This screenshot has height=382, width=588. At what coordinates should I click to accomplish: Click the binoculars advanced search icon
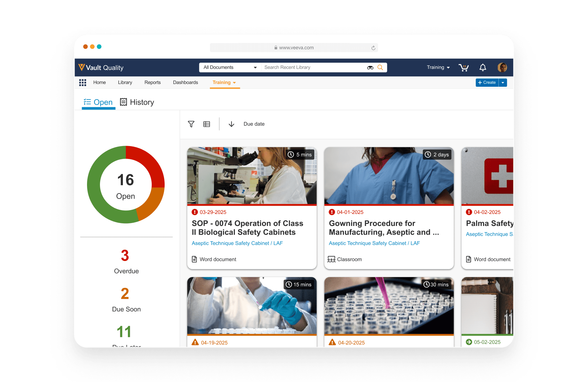pyautogui.click(x=370, y=68)
